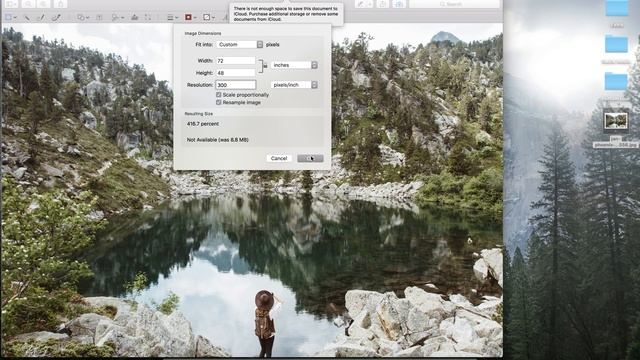Expand the Border Color dropdown arrow
This screenshot has height=360, width=640.
pyautogui.click(x=195, y=18)
